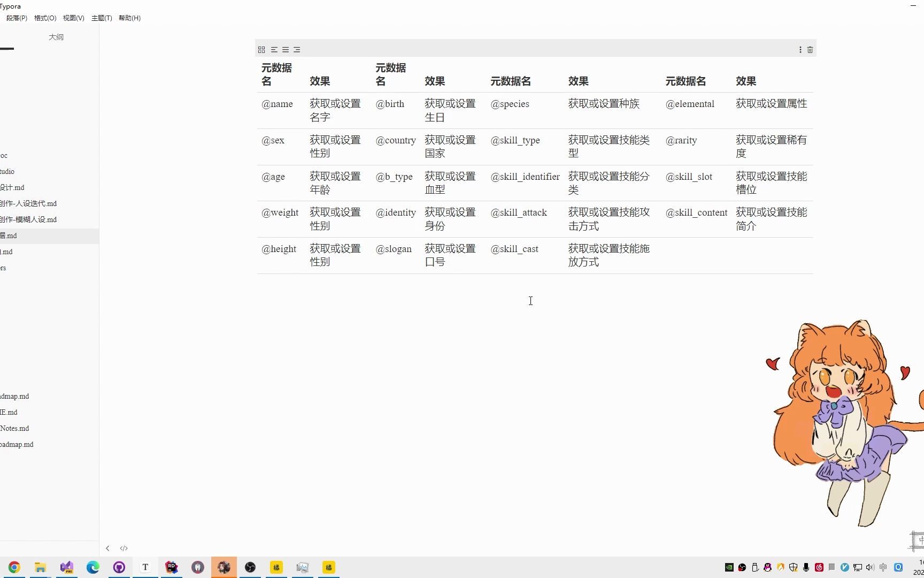Open the 帮助(H) help menu

[129, 18]
